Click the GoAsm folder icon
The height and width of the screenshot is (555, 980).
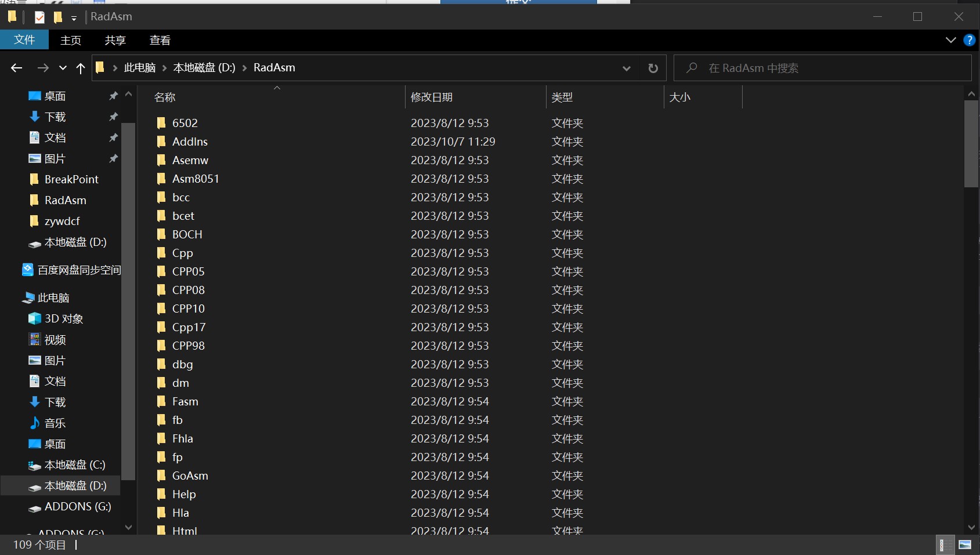click(x=161, y=476)
